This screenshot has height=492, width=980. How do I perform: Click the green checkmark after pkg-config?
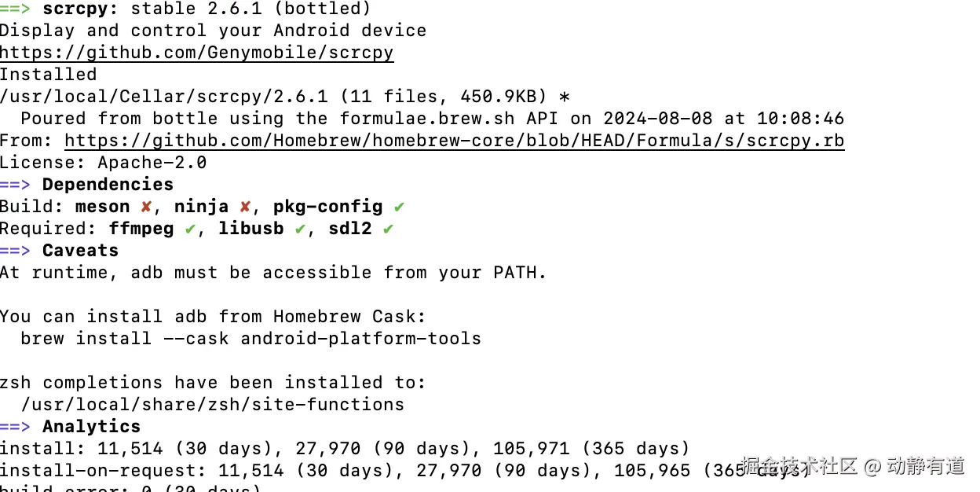[399, 207]
